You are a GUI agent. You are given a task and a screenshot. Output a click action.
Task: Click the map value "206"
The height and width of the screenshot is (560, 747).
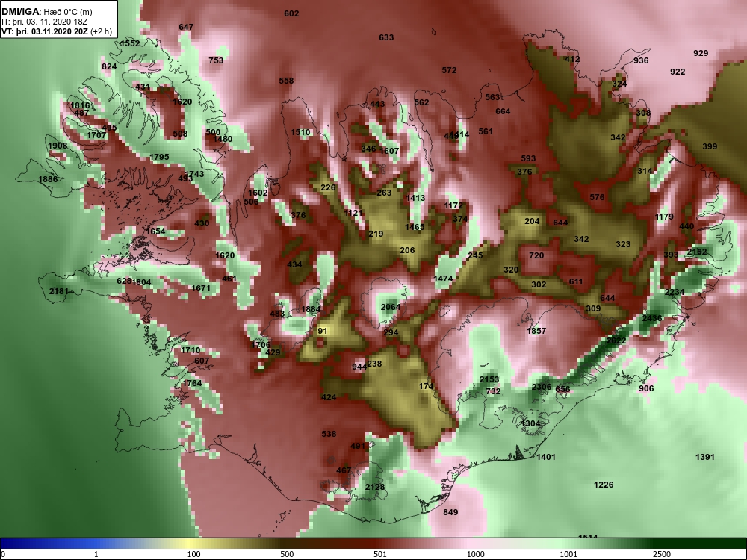407,250
